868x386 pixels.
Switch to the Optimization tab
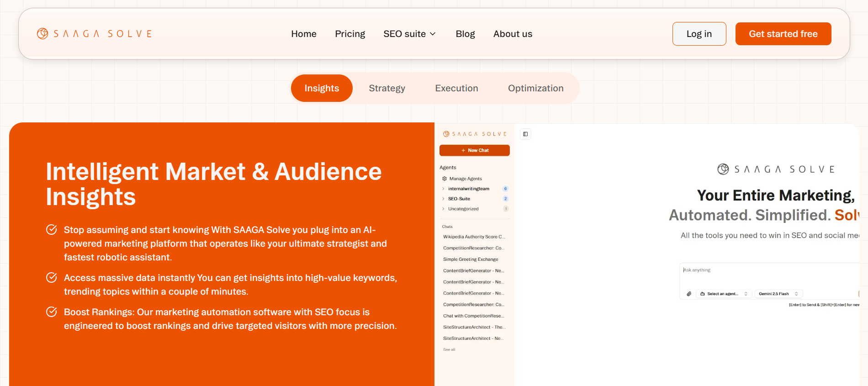(535, 88)
